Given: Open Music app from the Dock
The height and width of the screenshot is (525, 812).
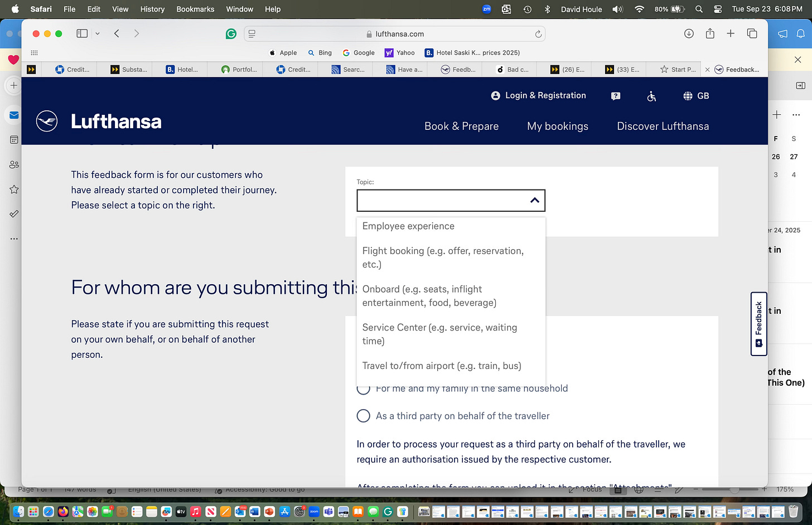Looking at the screenshot, I should click(196, 511).
